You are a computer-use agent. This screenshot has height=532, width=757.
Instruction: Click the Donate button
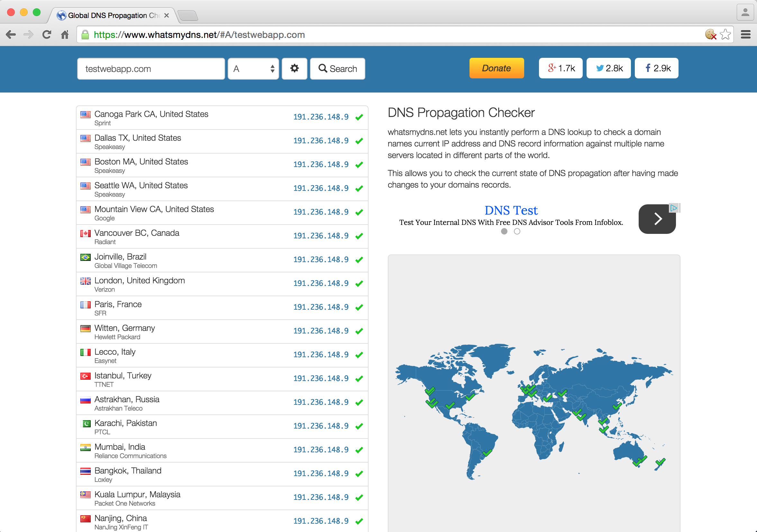point(496,68)
